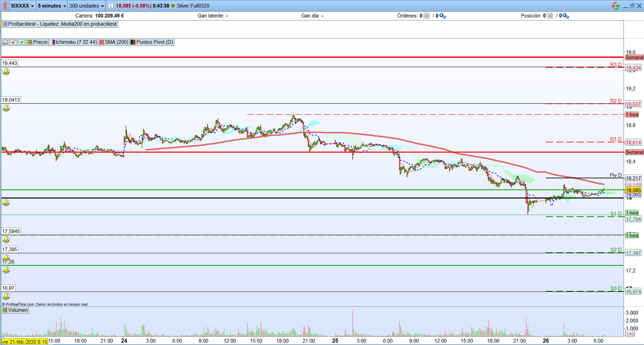Click the SMA (200) red color swatch
This screenshot has width=644, height=345.
click(102, 42)
